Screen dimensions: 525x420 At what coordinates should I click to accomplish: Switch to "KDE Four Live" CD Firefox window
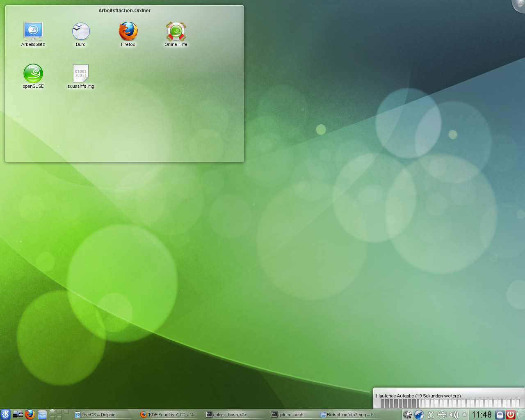click(169, 415)
